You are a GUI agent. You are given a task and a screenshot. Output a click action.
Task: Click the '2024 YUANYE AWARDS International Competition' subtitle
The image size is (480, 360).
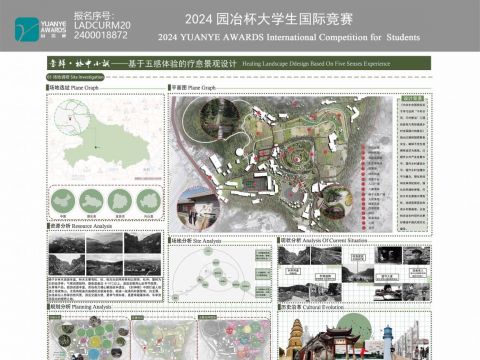tap(289, 37)
